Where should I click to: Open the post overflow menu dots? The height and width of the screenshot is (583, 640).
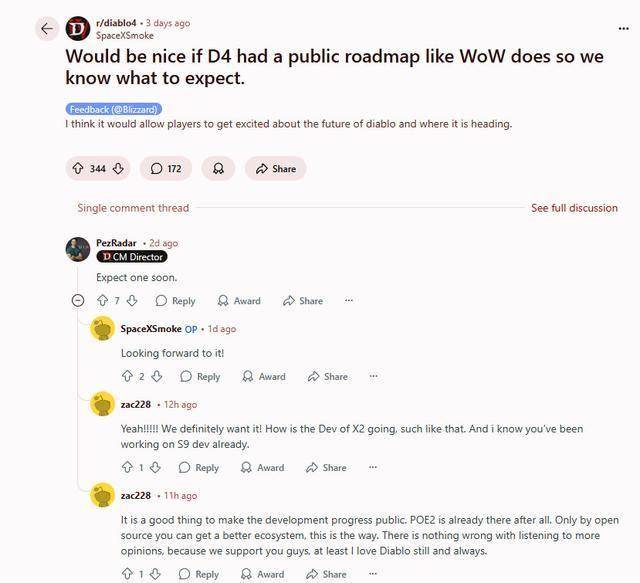click(623, 29)
